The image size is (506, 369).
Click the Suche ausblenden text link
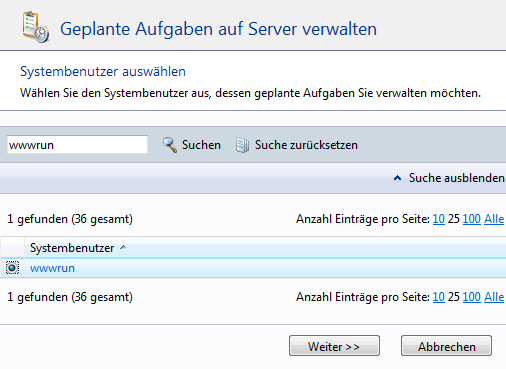(457, 178)
